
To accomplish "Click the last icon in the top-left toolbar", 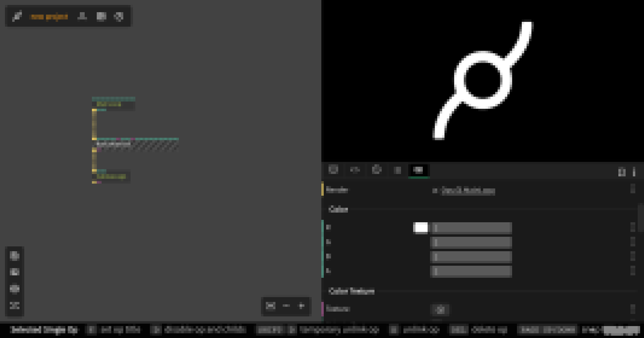I will [119, 17].
